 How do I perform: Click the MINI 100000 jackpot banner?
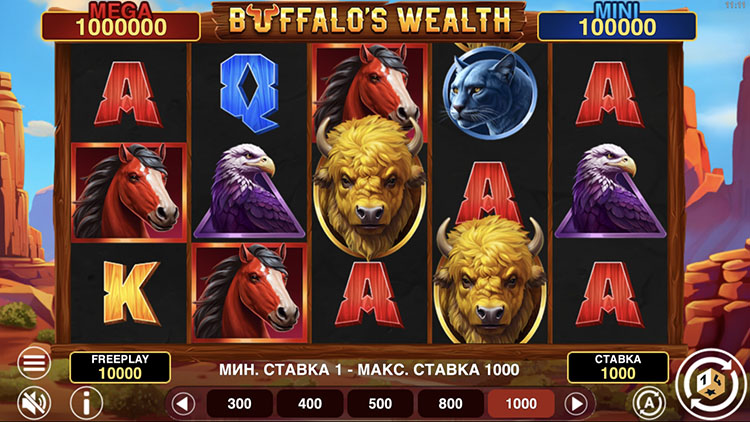(x=617, y=23)
